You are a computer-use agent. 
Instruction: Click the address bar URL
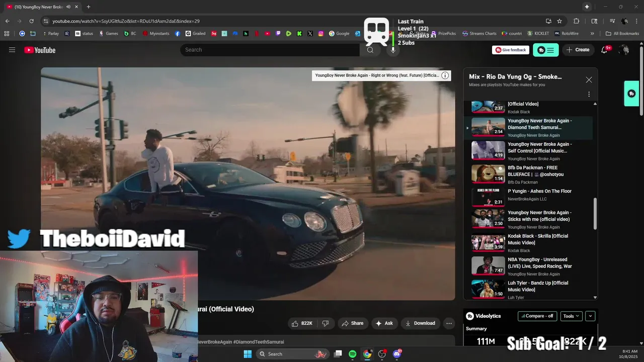126,21
